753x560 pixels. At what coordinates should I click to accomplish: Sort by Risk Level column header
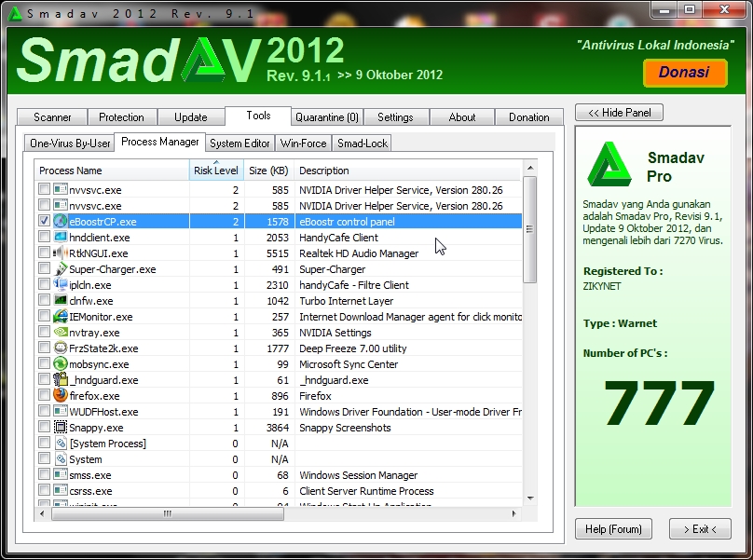click(x=216, y=171)
